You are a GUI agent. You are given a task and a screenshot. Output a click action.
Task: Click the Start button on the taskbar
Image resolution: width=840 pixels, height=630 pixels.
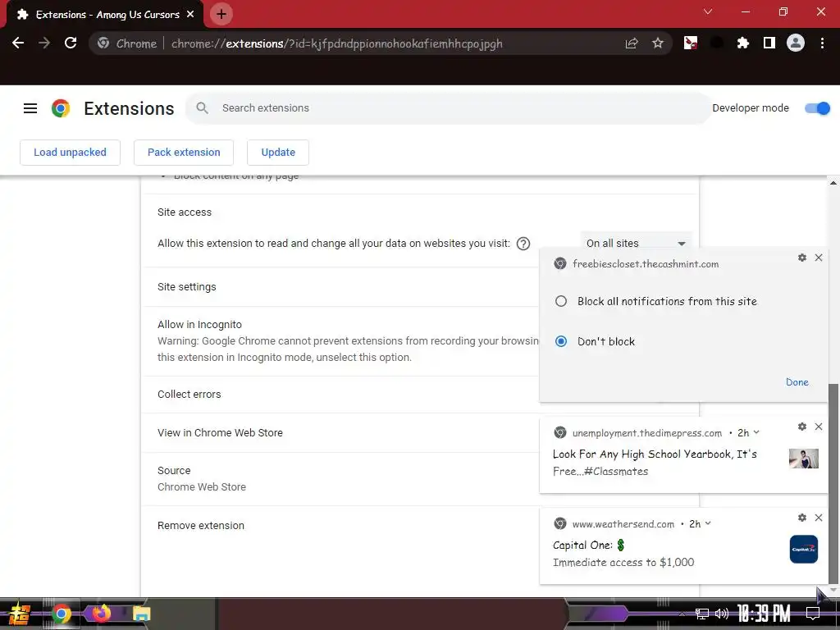[19, 614]
